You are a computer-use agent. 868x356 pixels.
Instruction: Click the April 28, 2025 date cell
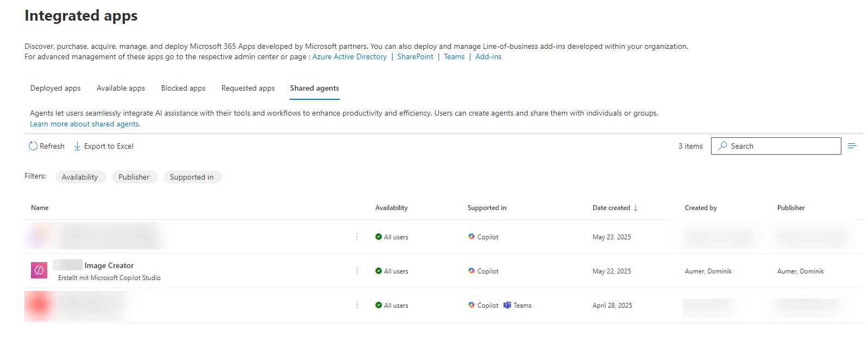612,306
